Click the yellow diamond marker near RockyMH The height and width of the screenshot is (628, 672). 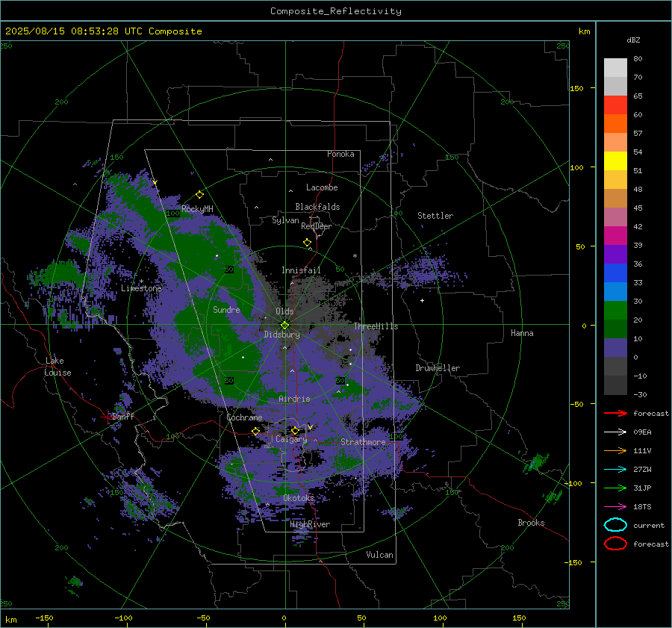pos(199,195)
